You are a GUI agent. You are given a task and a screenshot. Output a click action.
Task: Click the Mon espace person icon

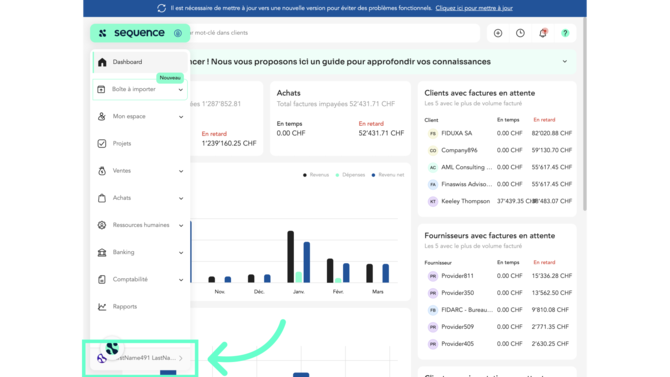102,116
